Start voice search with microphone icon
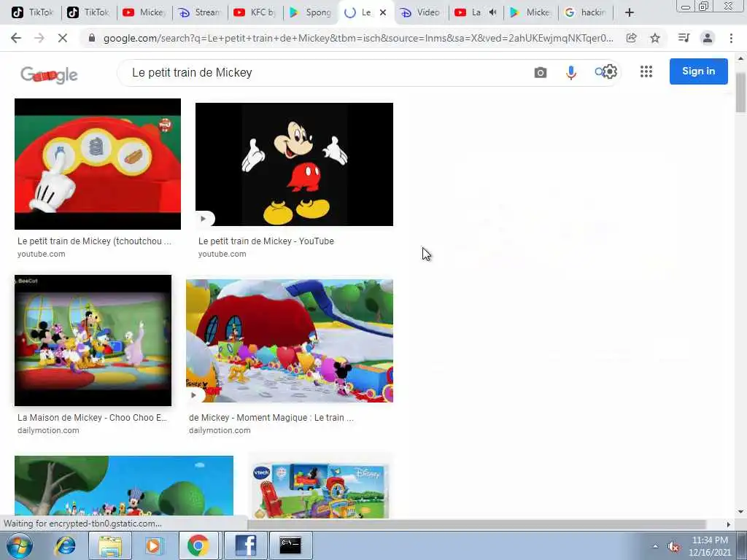 pyautogui.click(x=570, y=72)
